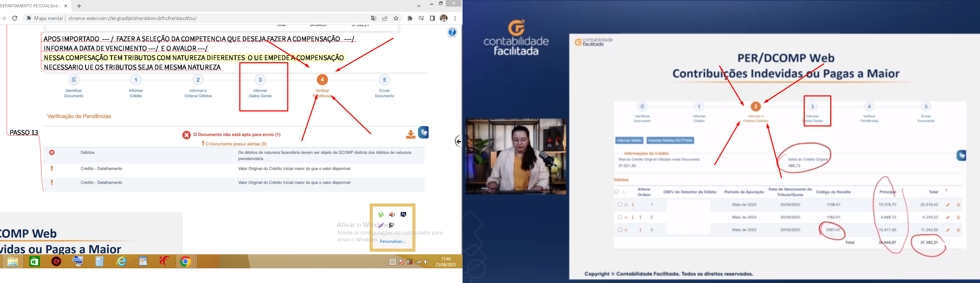Bookmark this page with the star icon
The image size is (980, 283).
click(x=396, y=18)
